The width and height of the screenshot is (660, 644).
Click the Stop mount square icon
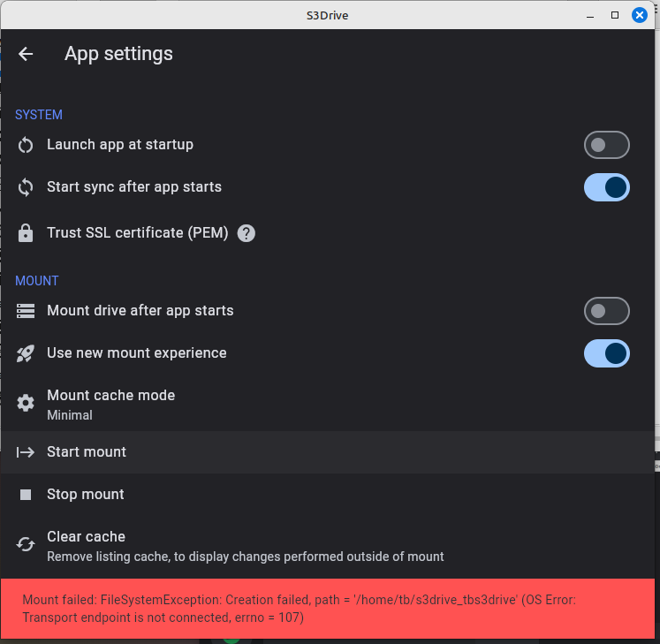[26, 495]
